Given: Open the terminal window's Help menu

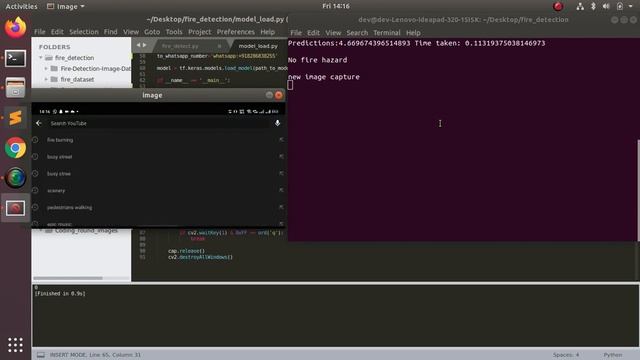Looking at the screenshot, I should coord(413,33).
